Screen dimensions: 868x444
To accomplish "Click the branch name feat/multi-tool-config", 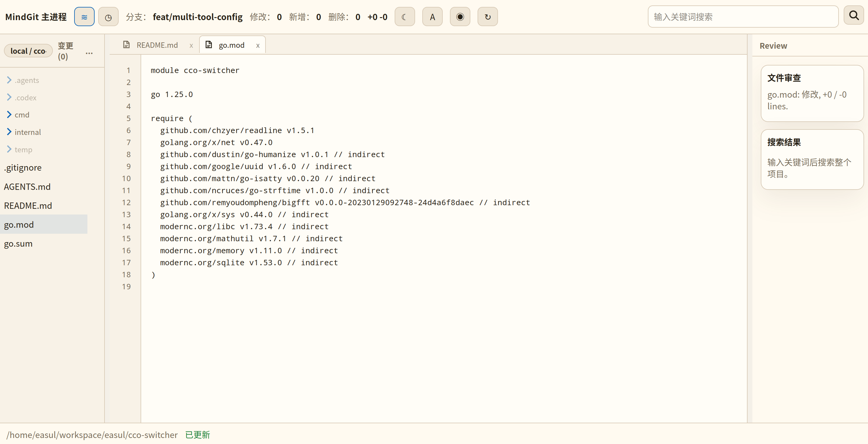I will point(197,17).
